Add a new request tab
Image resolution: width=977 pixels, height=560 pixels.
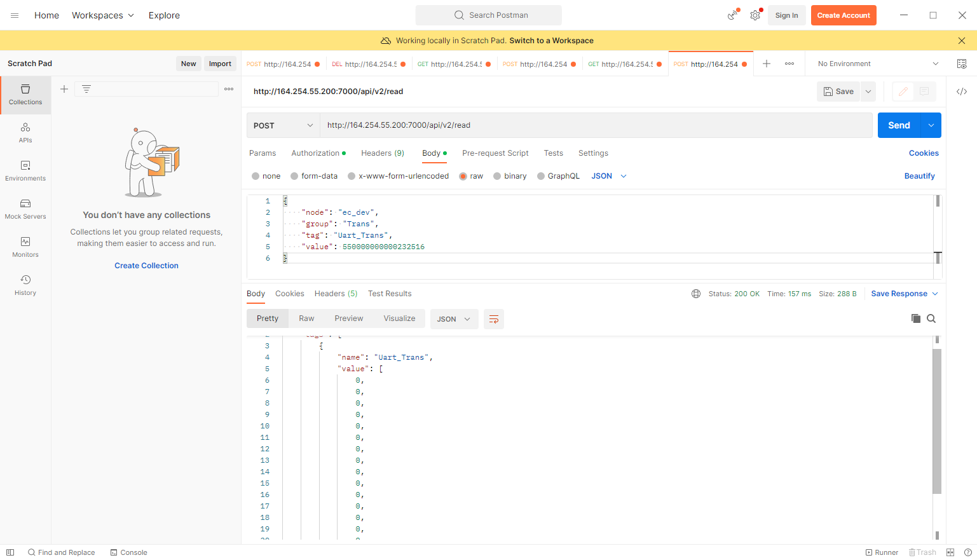point(767,64)
